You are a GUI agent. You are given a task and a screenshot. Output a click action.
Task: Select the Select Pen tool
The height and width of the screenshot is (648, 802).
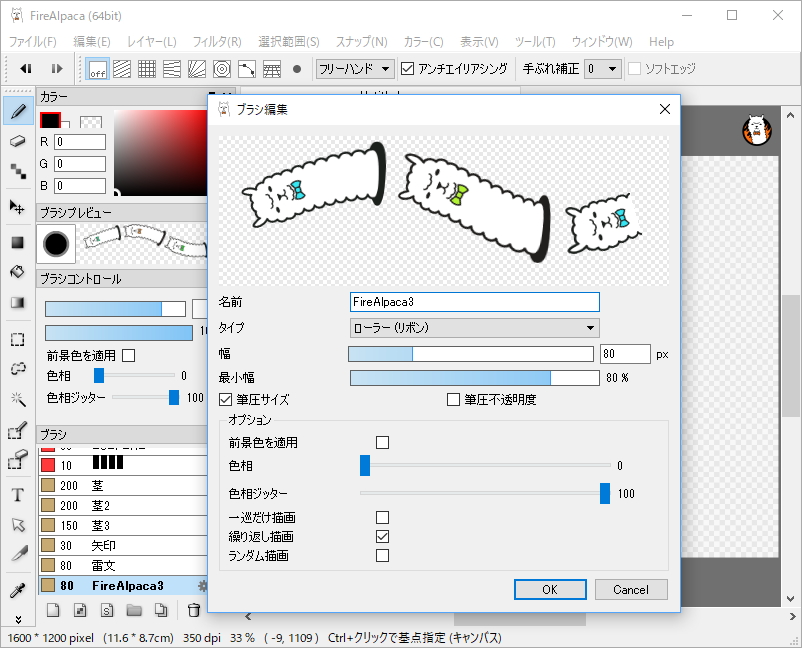tap(18, 430)
